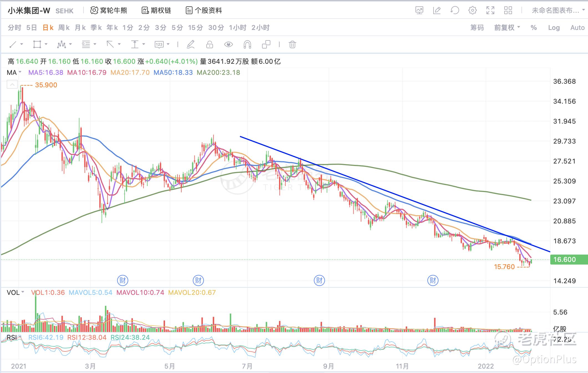The height and width of the screenshot is (373, 588).
Task: Toggle the magnet snap mode
Action: click(x=247, y=44)
